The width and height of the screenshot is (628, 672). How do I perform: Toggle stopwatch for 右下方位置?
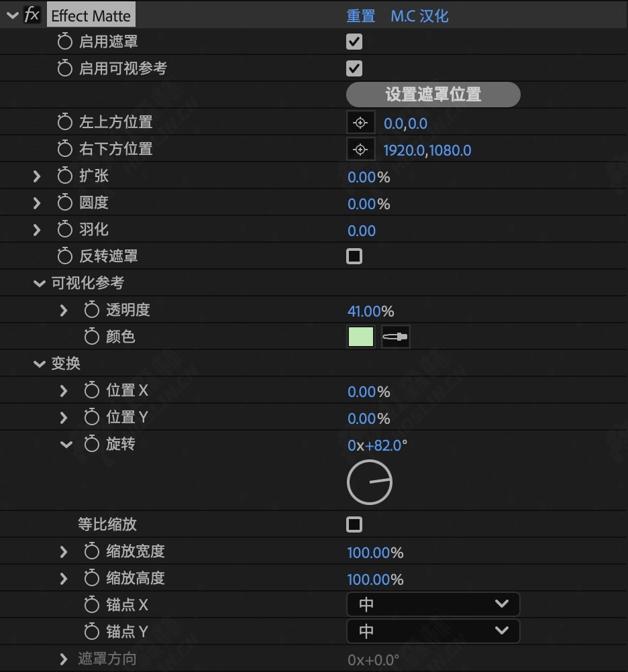click(64, 149)
